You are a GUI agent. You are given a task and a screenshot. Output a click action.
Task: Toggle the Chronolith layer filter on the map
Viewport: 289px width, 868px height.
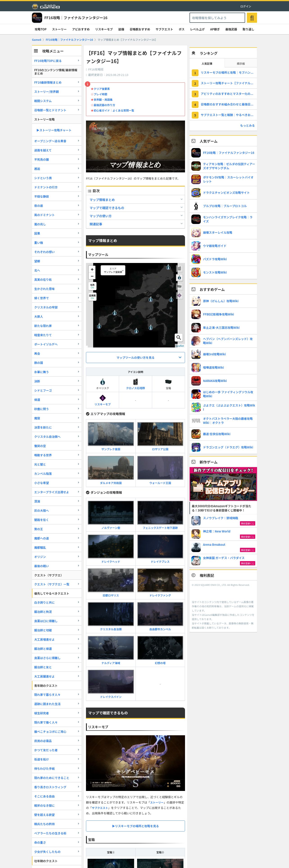pyautogui.click(x=179, y=269)
